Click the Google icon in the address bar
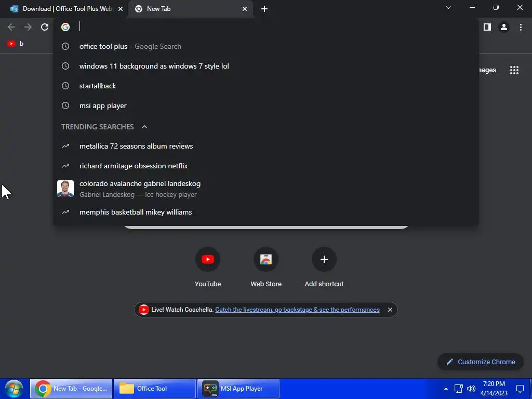 click(x=65, y=27)
